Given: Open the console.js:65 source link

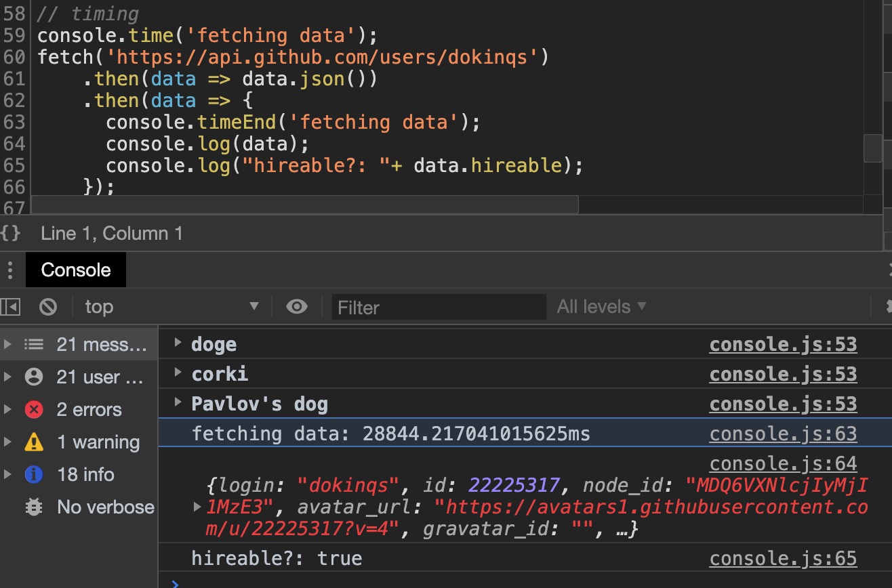Looking at the screenshot, I should pos(783,559).
